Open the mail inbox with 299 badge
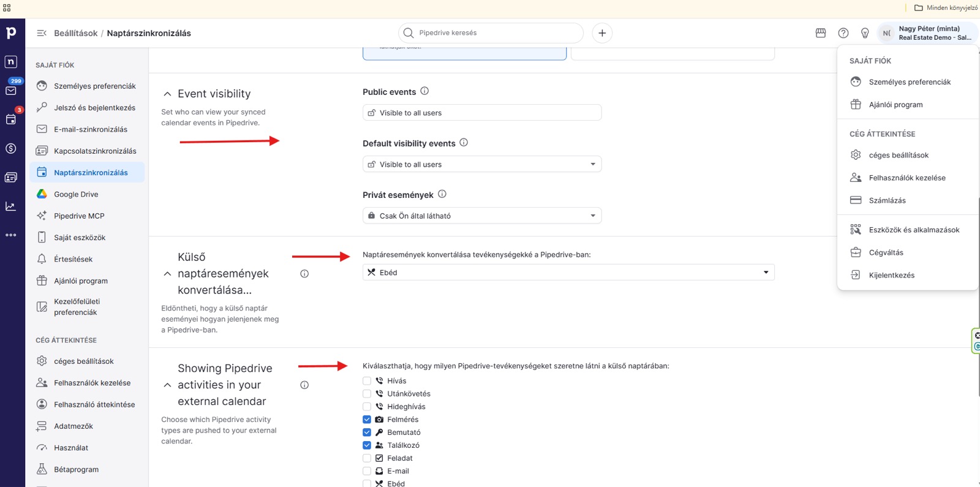The image size is (980, 487). click(x=11, y=90)
